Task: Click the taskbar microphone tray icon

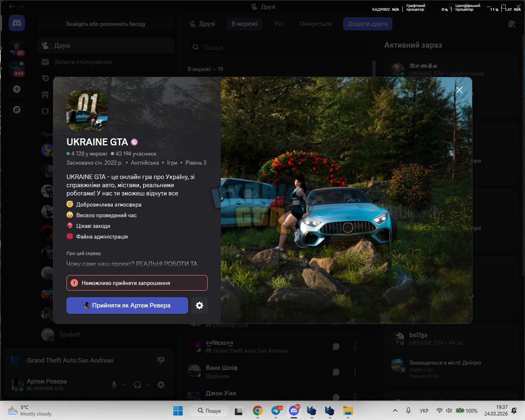Action: click(x=408, y=411)
